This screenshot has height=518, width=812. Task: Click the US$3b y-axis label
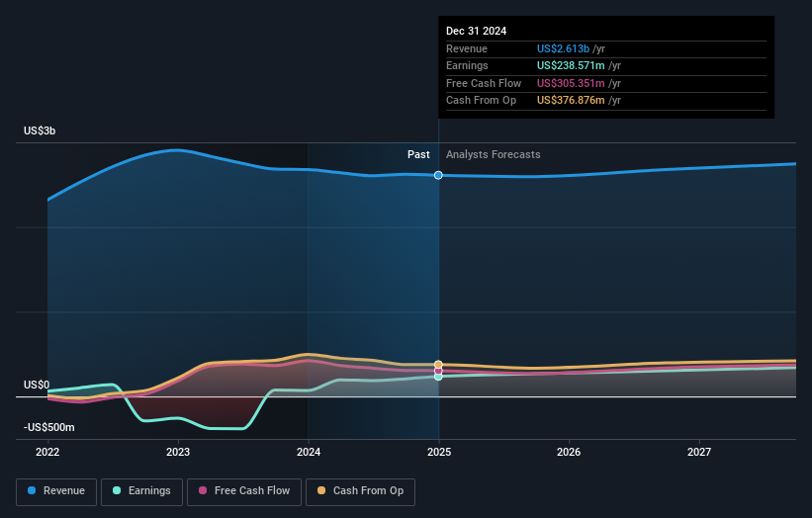tap(40, 130)
